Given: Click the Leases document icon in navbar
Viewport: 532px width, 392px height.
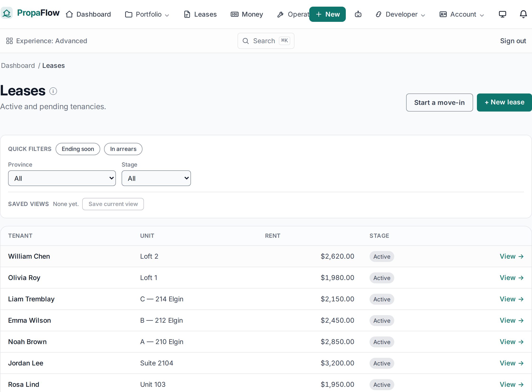Looking at the screenshot, I should point(187,14).
